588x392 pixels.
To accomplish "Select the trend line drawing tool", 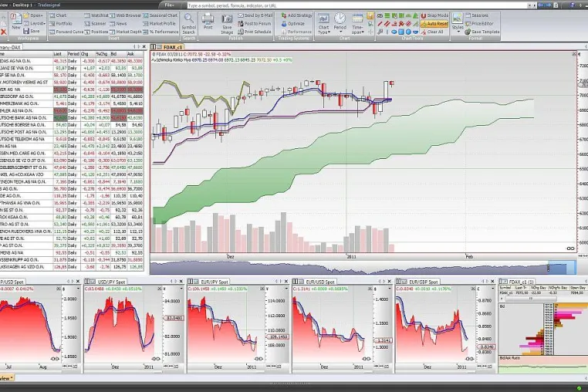I will [380, 24].
